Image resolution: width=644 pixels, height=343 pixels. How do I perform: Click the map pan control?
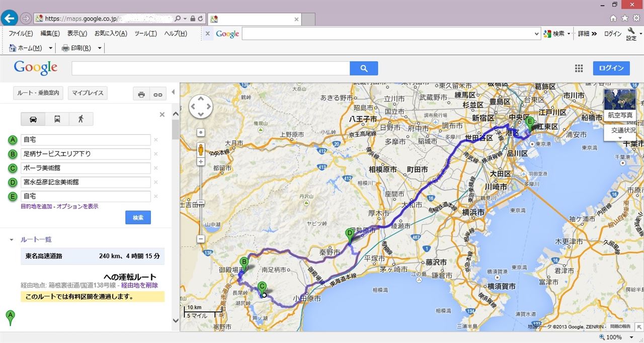[201, 107]
